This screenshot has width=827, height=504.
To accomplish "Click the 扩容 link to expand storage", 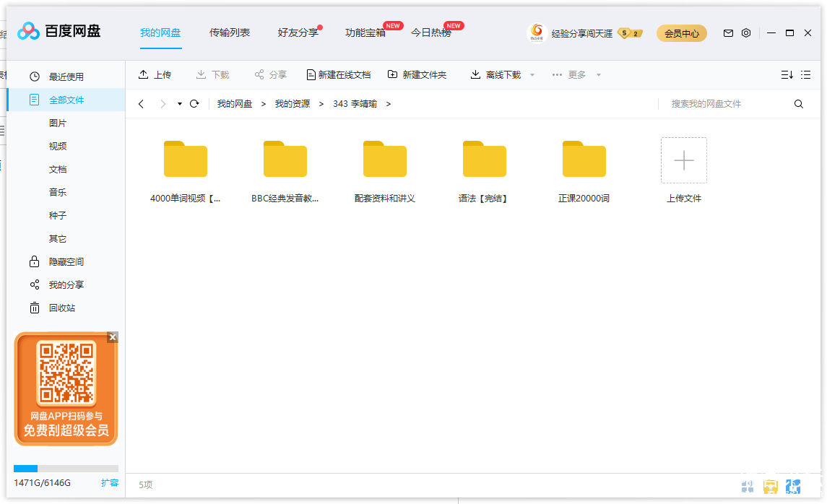I will click(109, 482).
